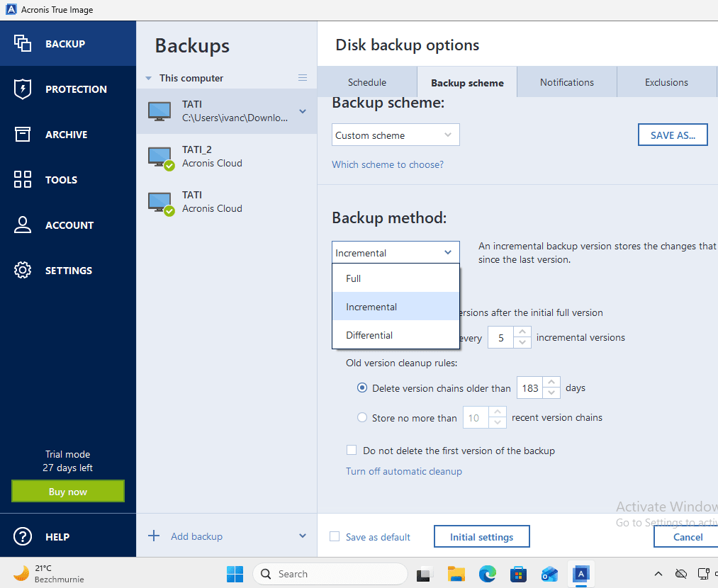The image size is (718, 588).
Task: Click the plus icon to add backup
Action: (154, 536)
